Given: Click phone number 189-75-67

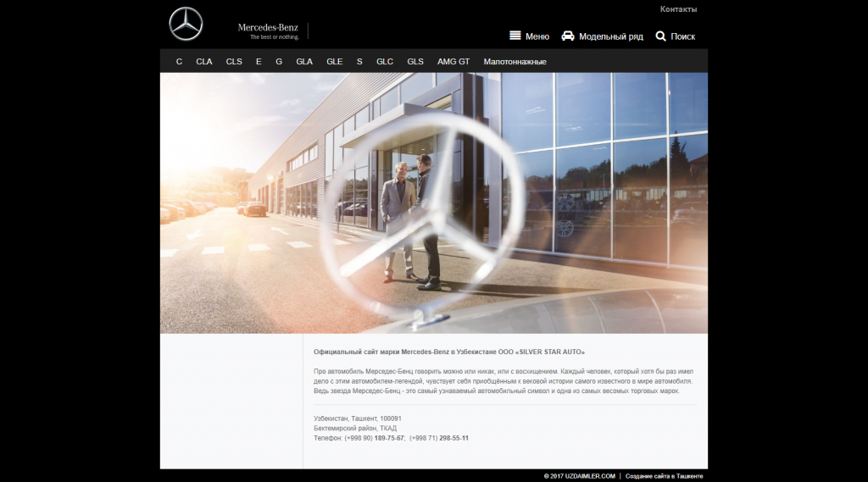Looking at the screenshot, I should [389, 438].
